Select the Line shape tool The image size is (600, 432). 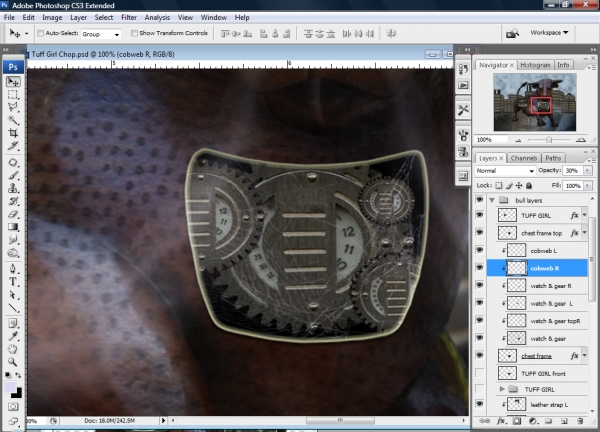click(x=13, y=308)
